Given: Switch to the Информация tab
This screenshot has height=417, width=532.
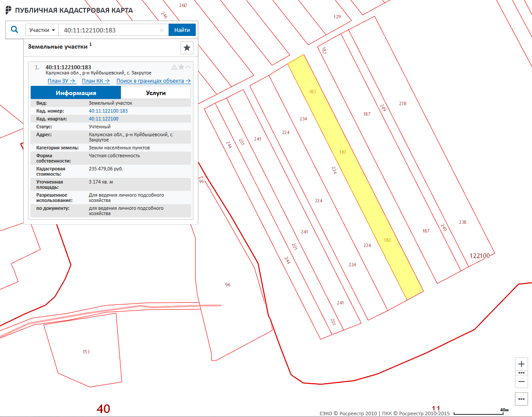Looking at the screenshot, I should (76, 93).
